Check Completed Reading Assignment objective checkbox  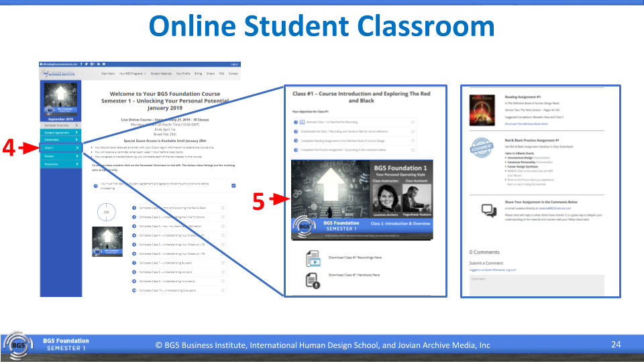tap(413, 141)
